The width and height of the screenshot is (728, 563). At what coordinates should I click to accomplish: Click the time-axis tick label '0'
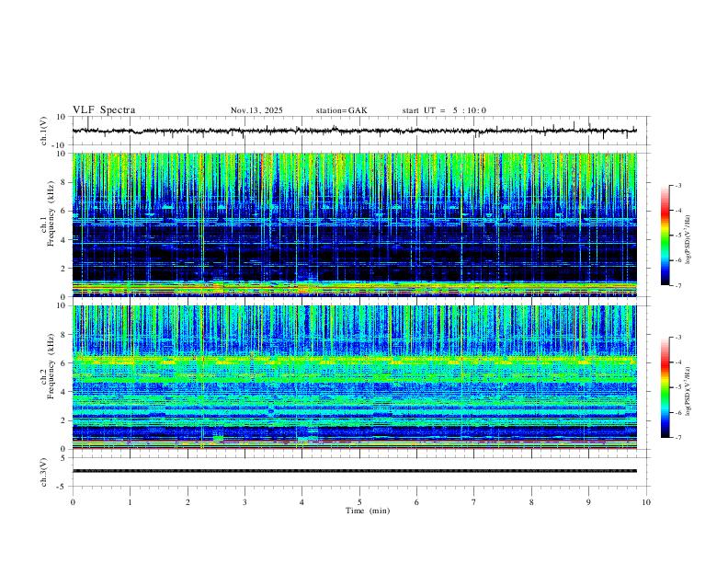73,502
